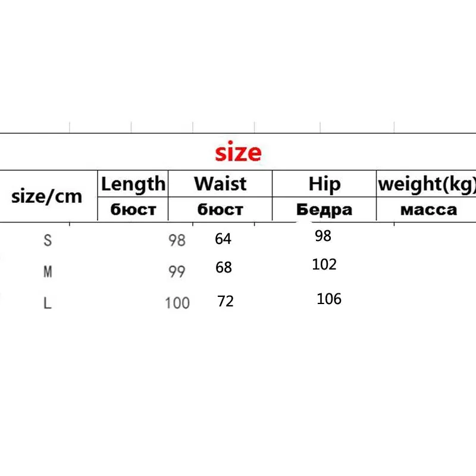Click "бюст" subheader under Length
Screen dimensions: 476x476
click(133, 209)
